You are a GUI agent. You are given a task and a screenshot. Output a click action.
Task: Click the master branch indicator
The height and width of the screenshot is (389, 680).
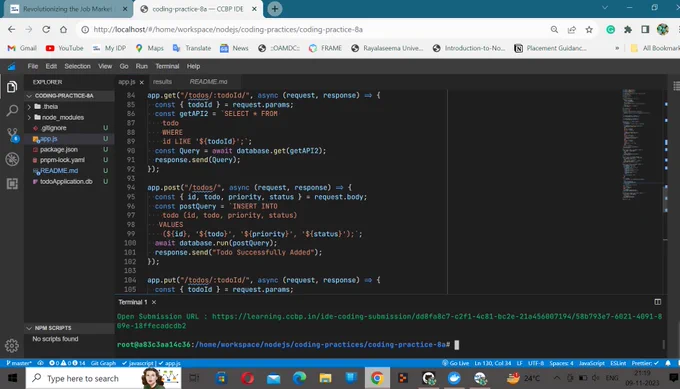[19, 363]
